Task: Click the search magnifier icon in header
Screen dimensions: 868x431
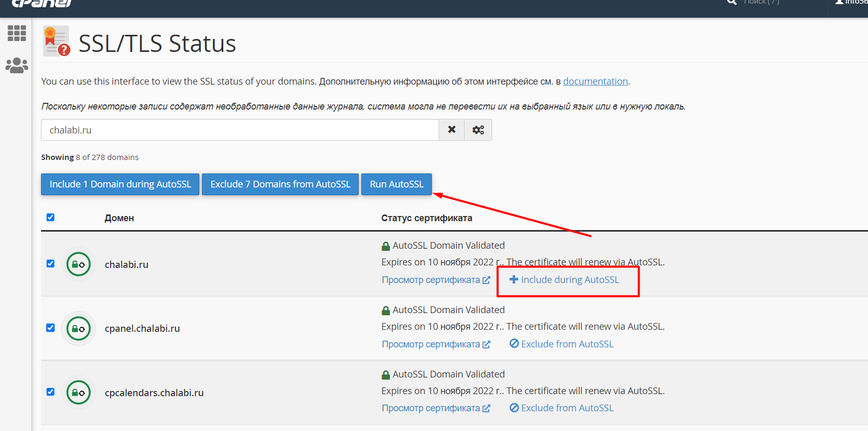Action: [732, 2]
